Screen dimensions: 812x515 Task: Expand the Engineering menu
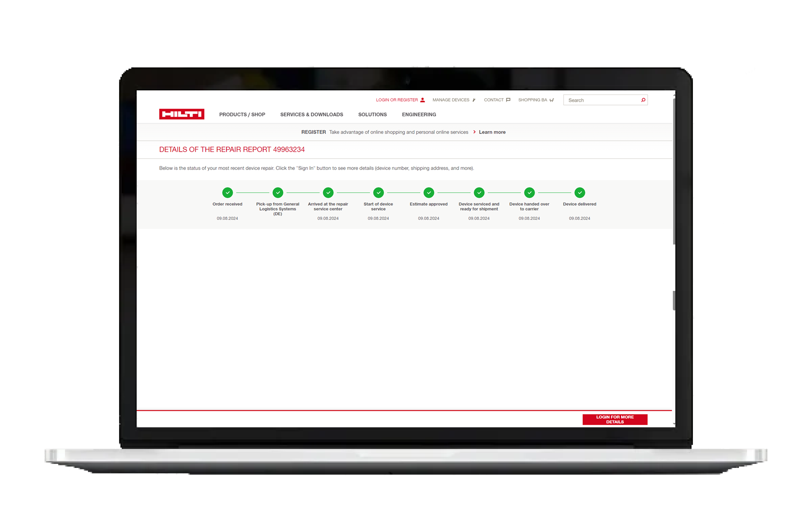point(419,115)
